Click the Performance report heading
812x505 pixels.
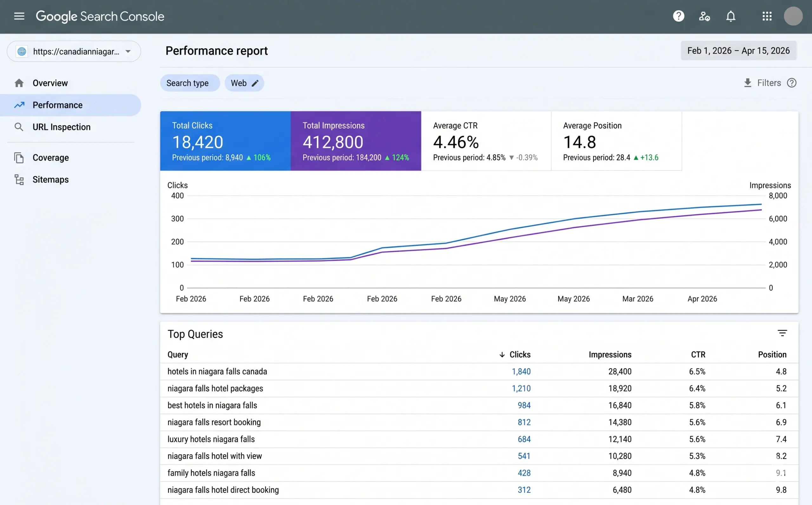tap(216, 51)
